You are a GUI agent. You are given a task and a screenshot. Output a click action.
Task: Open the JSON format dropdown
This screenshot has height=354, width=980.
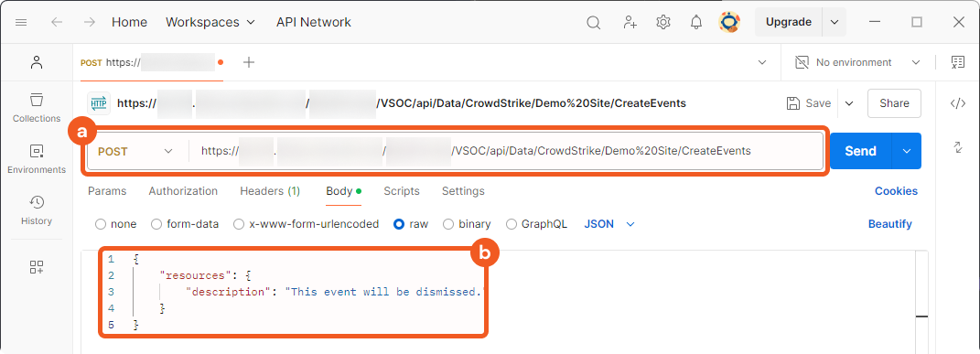coord(609,224)
